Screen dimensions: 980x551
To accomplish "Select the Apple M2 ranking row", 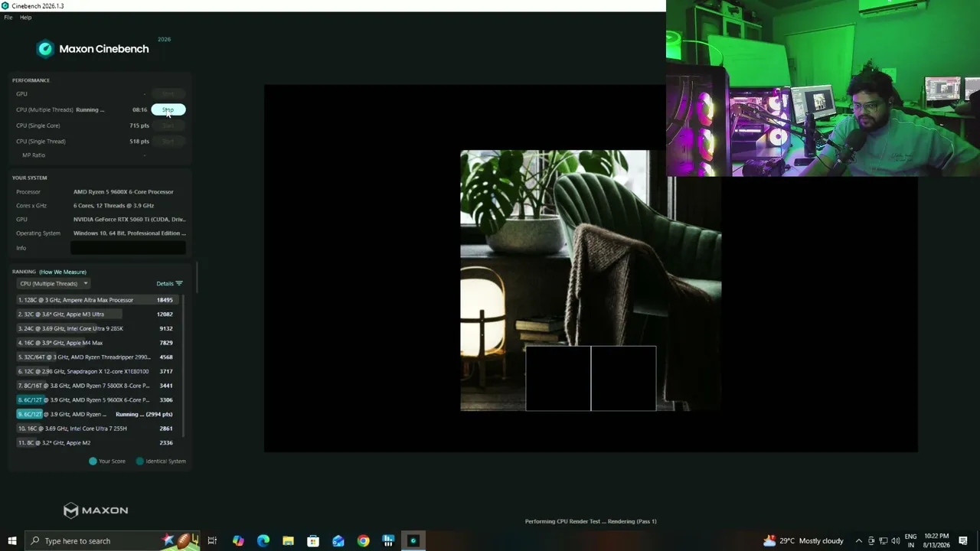I will (99, 442).
